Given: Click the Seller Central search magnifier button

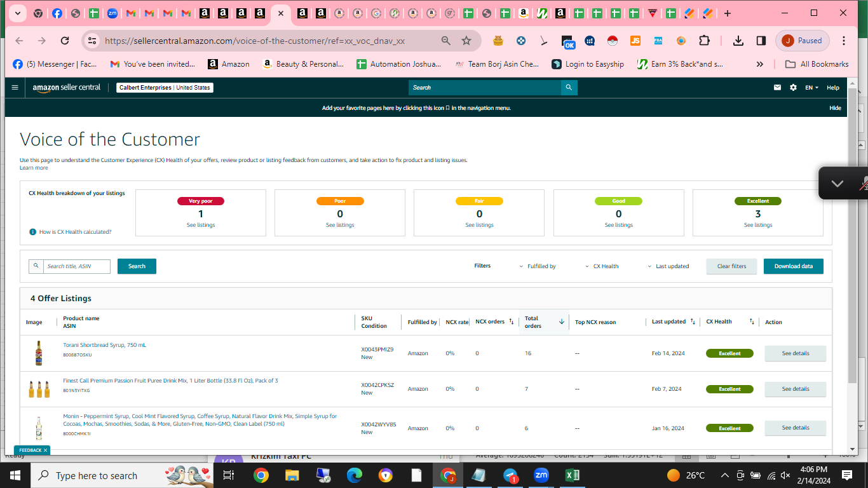Looking at the screenshot, I should click(x=569, y=88).
